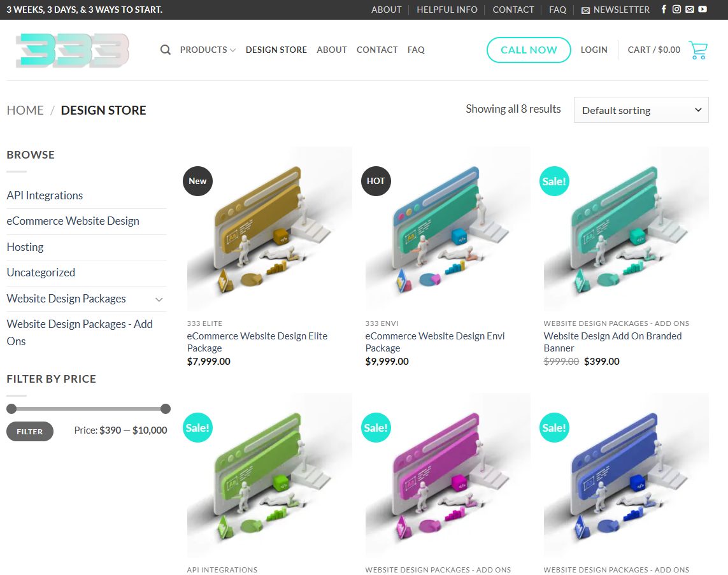The height and width of the screenshot is (575, 728).
Task: Open the Login link
Action: pyautogui.click(x=594, y=50)
